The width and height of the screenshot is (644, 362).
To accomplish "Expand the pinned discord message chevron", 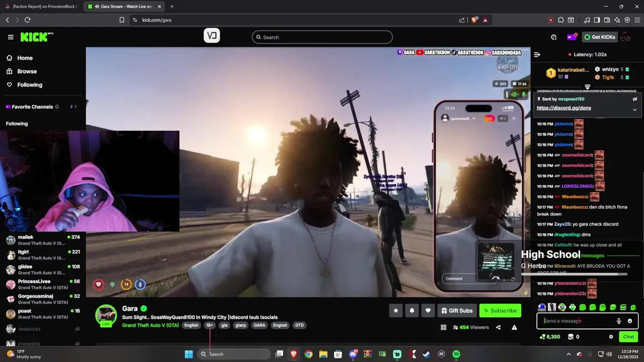I will tap(635, 110).
